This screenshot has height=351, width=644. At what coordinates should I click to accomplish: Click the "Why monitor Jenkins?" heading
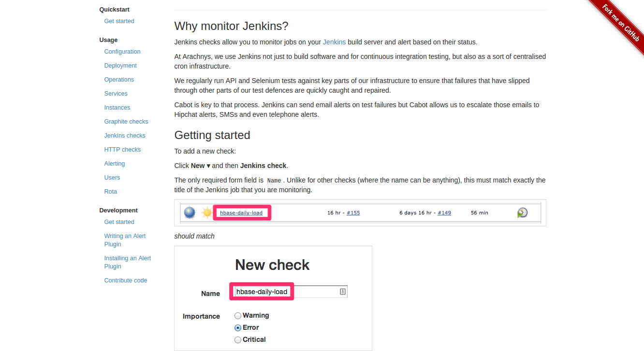pos(231,26)
